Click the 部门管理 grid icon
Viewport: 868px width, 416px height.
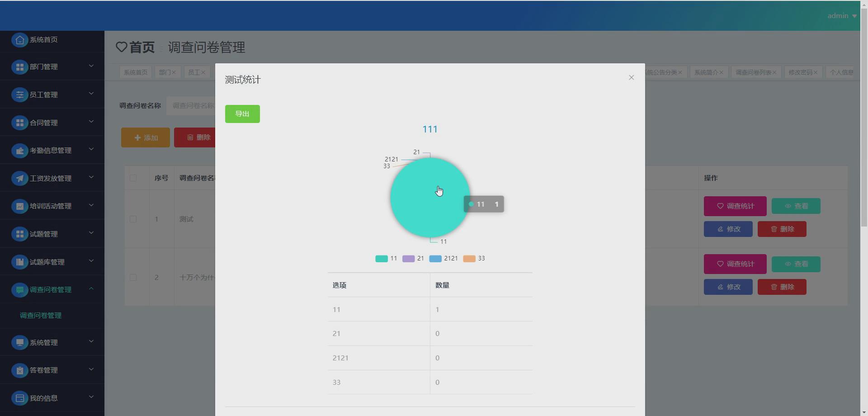point(19,67)
